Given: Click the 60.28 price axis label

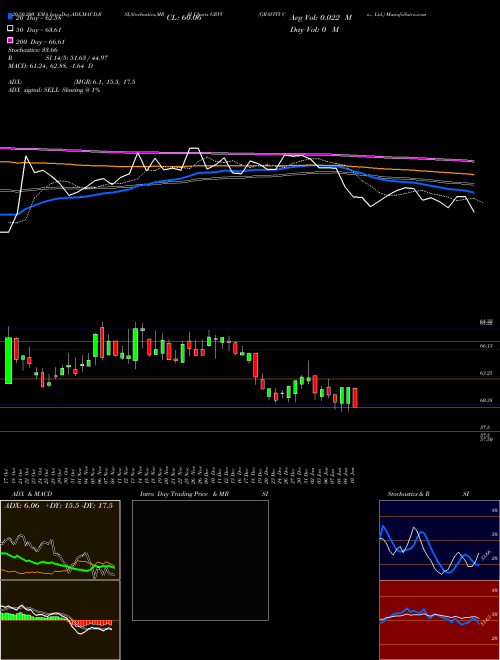Looking at the screenshot, I should click(486, 400).
